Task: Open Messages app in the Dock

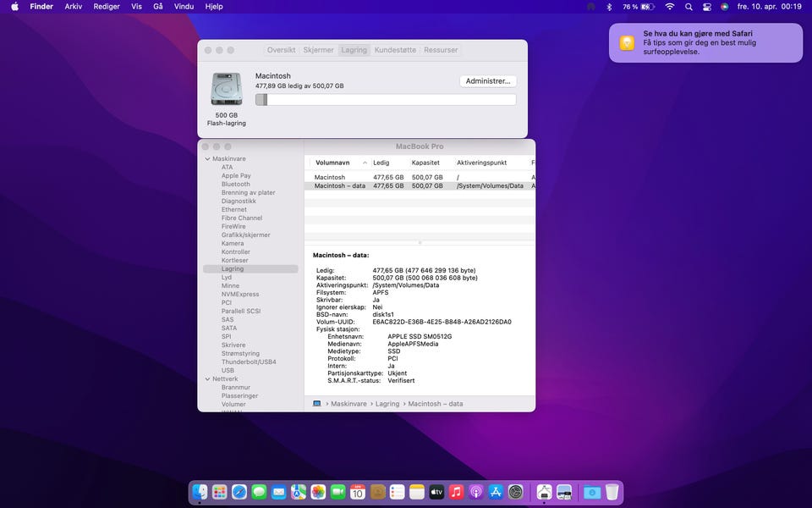Action: pos(259,491)
